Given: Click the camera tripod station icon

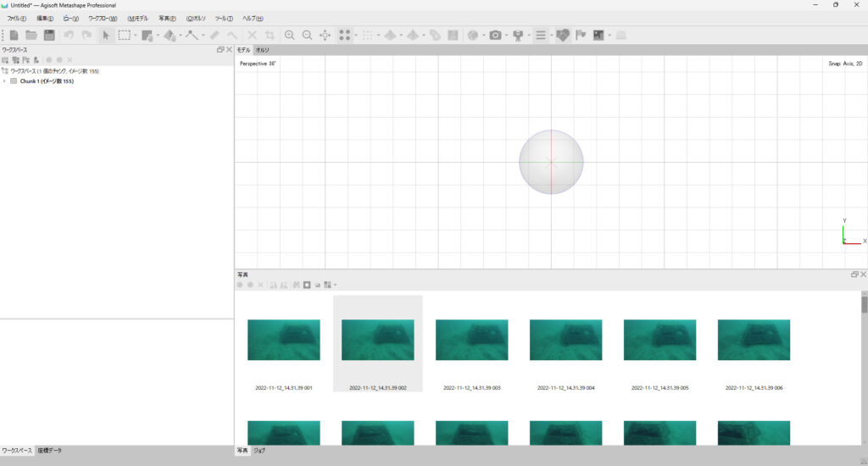Looking at the screenshot, I should [x=518, y=36].
